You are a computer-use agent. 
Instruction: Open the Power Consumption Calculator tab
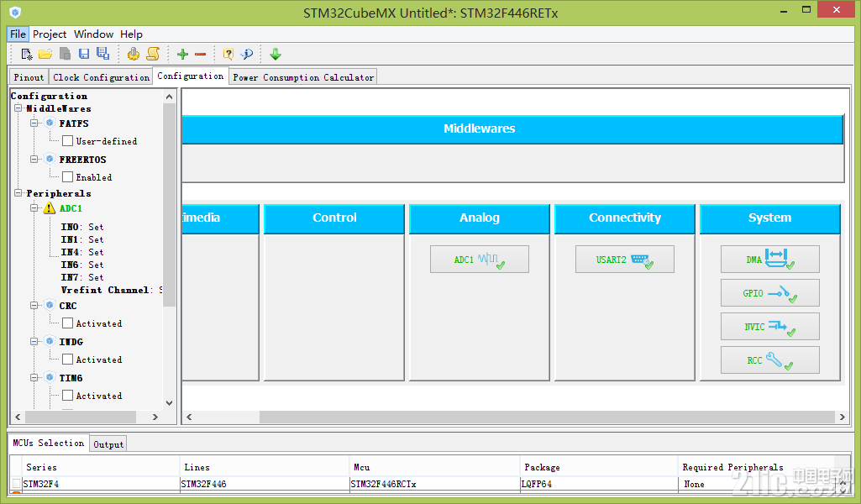click(x=303, y=77)
